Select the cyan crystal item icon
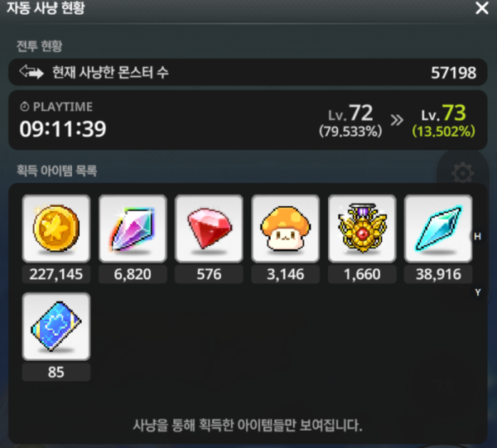This screenshot has height=448, width=497. pyautogui.click(x=438, y=229)
